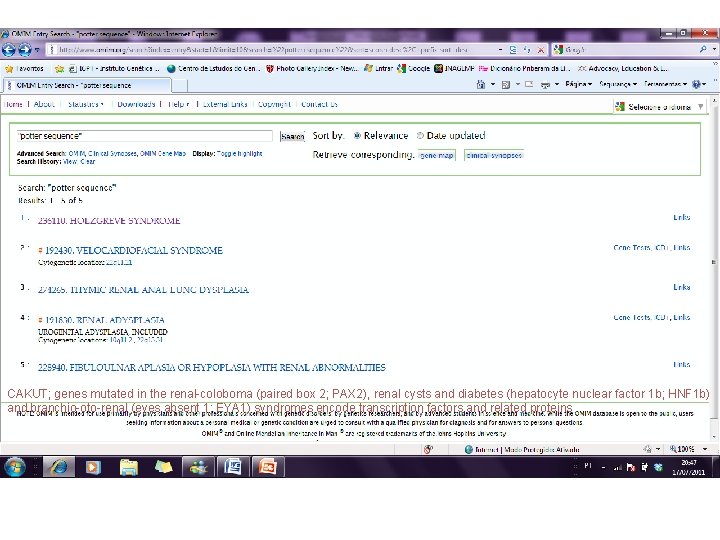Viewport: 720px width, 540px height.
Task: Open Links for Holzgreve Syndrome row
Action: click(x=682, y=217)
